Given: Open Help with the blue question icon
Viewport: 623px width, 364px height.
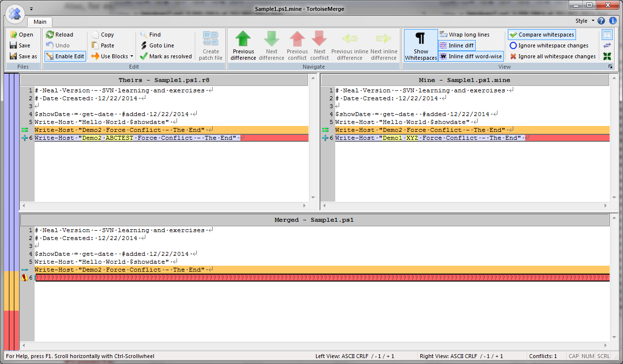Looking at the screenshot, I should 601,21.
